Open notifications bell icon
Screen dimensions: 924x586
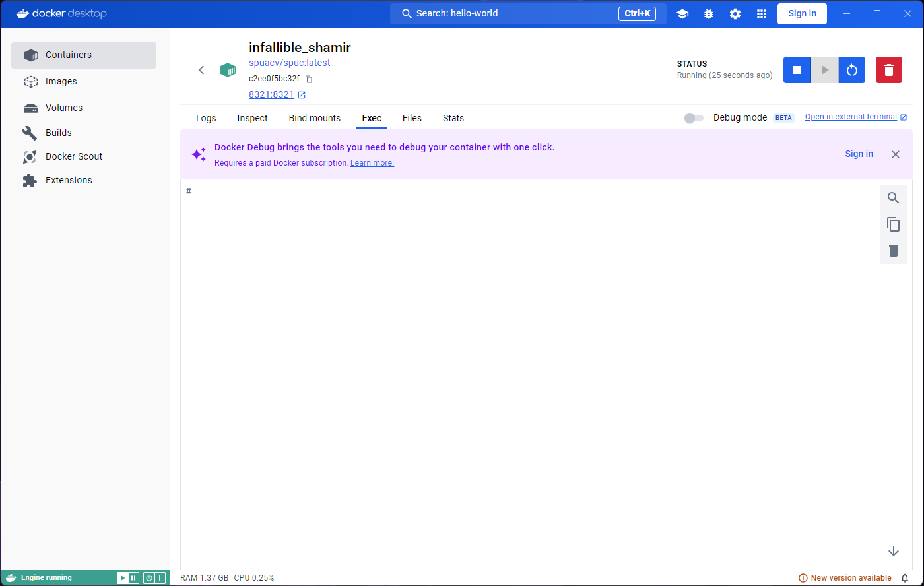pyautogui.click(x=905, y=578)
